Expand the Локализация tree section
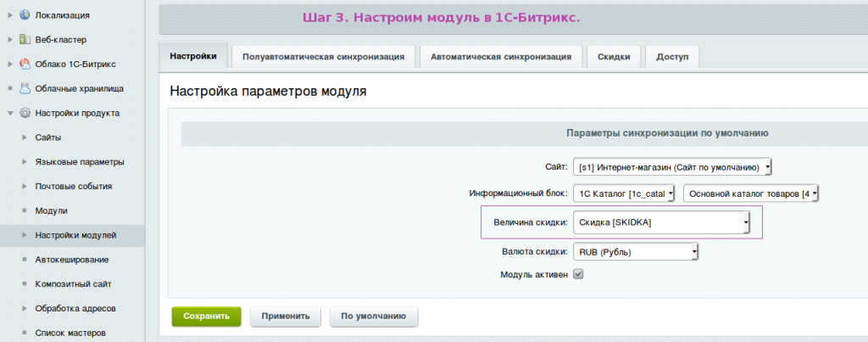 tap(10, 15)
